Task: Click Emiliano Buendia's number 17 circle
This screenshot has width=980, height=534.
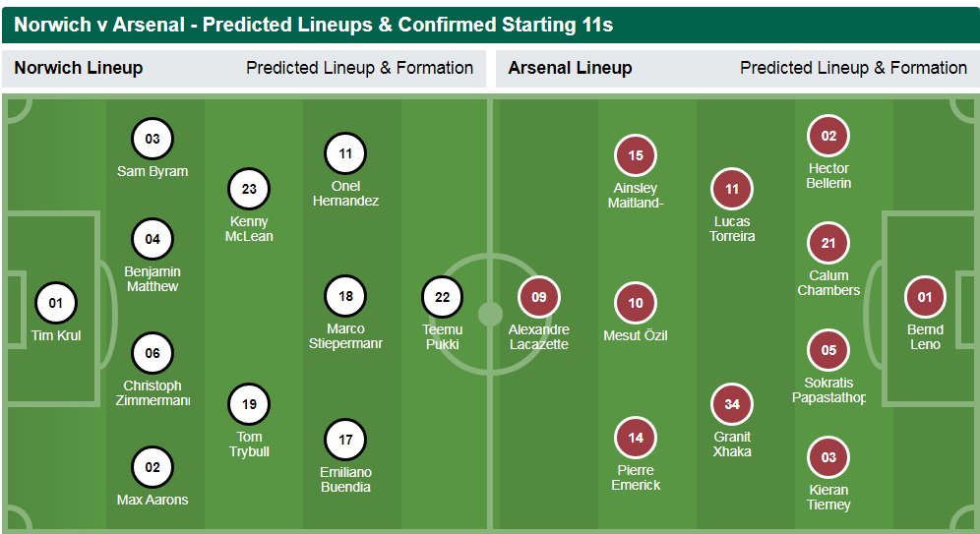Action: 345,440
